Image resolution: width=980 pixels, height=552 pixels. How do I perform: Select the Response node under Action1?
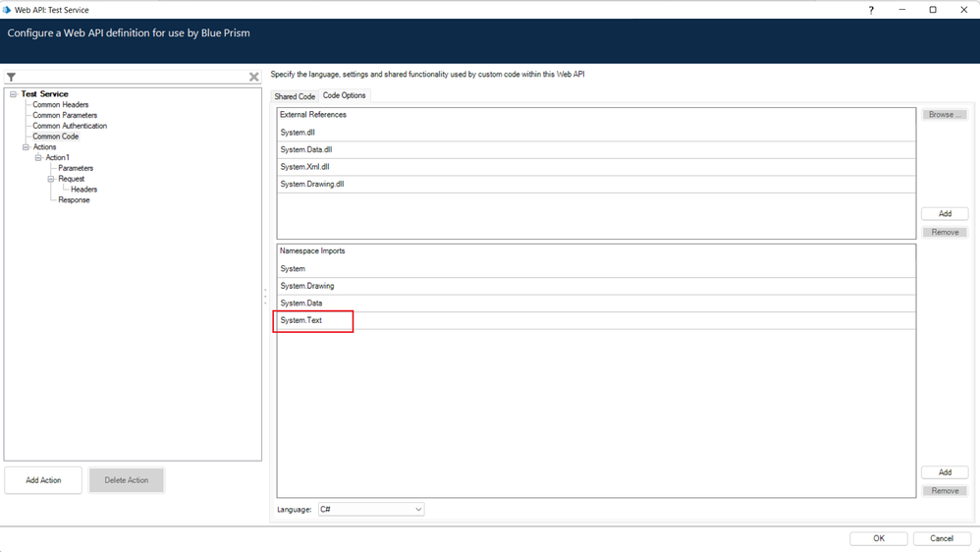pyautogui.click(x=74, y=200)
